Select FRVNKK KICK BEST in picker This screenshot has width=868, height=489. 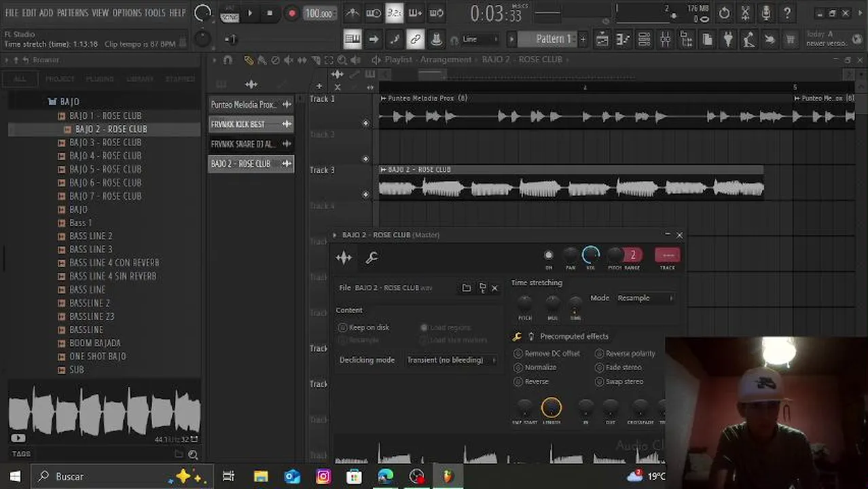tap(251, 124)
